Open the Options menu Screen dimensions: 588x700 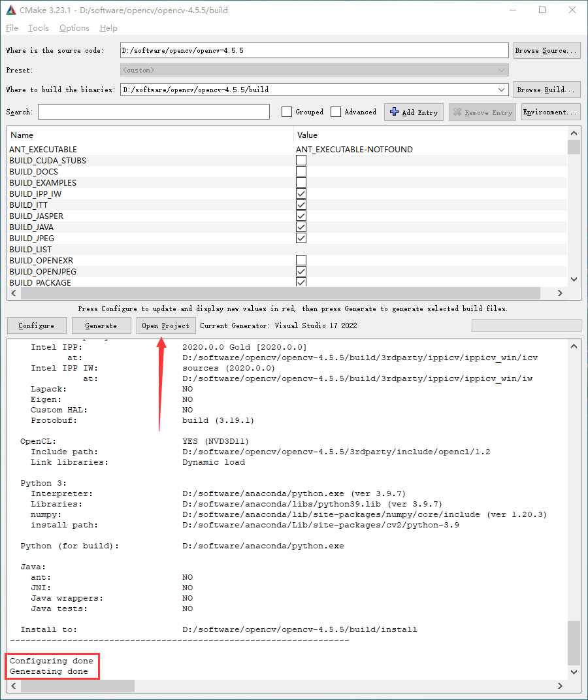[x=74, y=28]
